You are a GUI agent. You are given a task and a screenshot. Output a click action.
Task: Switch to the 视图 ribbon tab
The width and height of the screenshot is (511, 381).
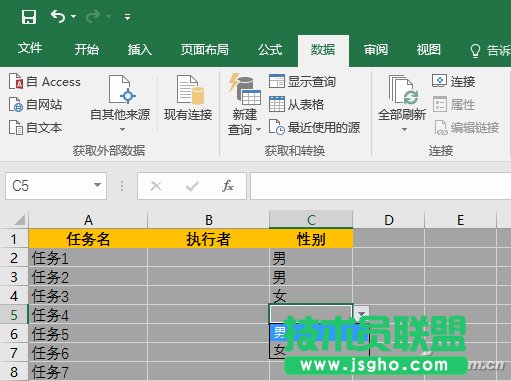429,50
